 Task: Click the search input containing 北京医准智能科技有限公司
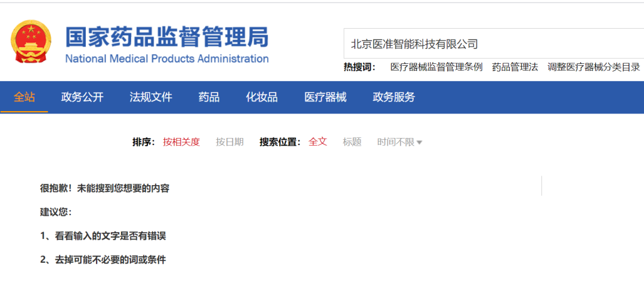[x=494, y=44]
